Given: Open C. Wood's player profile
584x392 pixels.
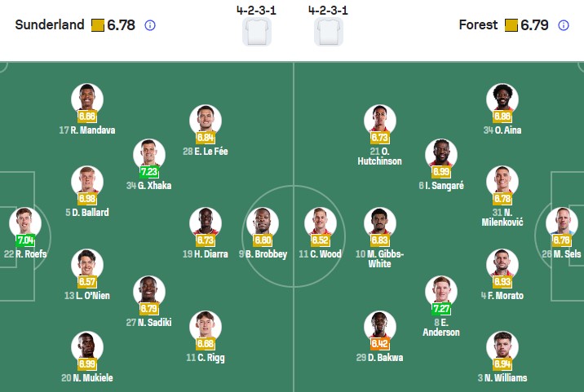Looking at the screenshot, I should pos(321,222).
